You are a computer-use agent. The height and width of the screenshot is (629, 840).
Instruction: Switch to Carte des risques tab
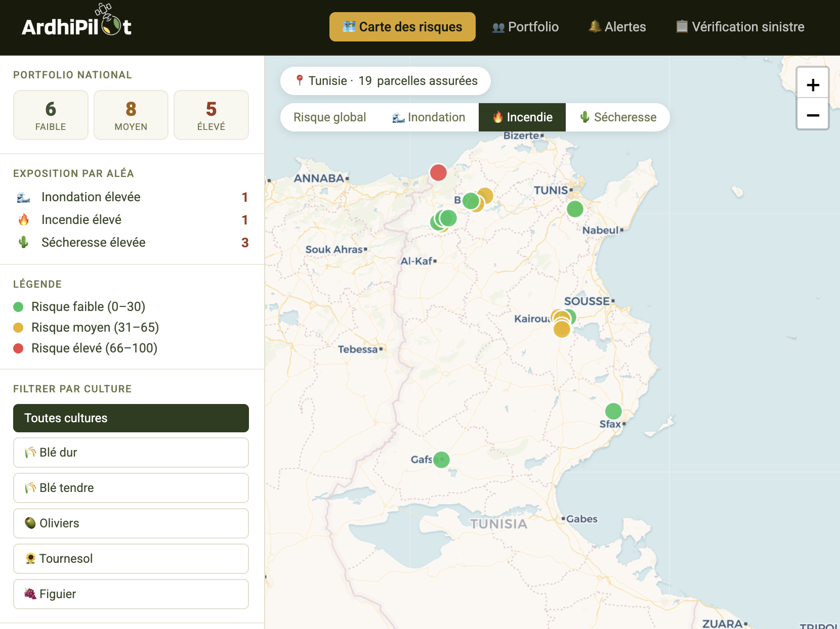[x=402, y=27]
